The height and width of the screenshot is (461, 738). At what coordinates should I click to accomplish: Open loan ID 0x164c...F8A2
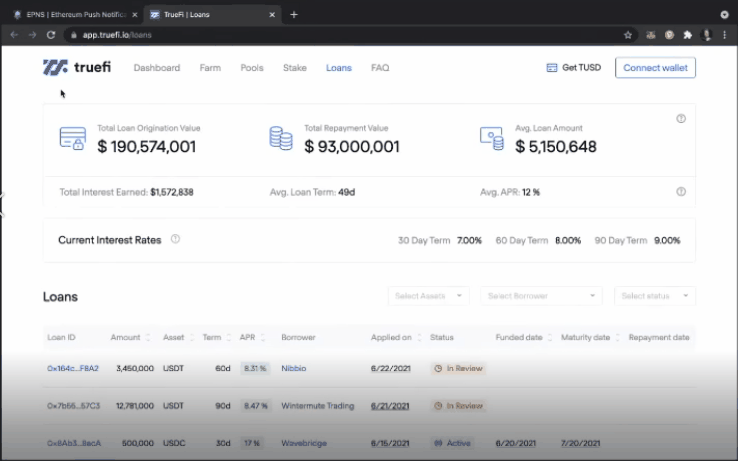click(73, 368)
